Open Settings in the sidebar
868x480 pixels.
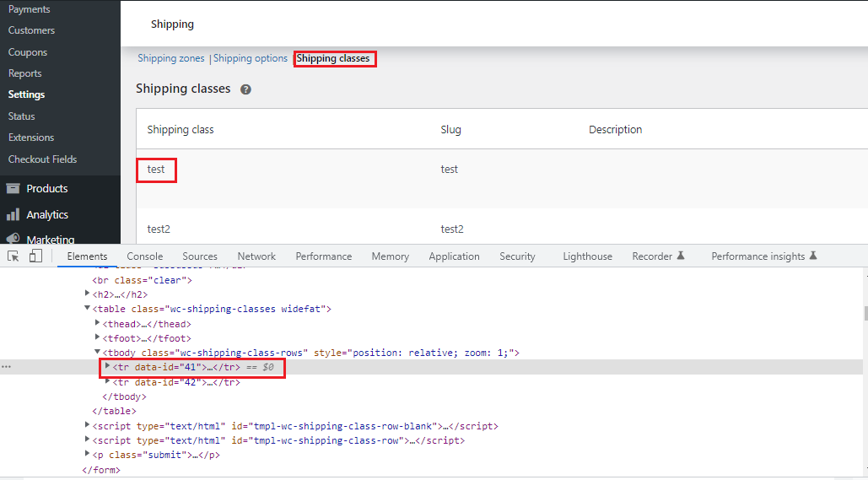[27, 94]
